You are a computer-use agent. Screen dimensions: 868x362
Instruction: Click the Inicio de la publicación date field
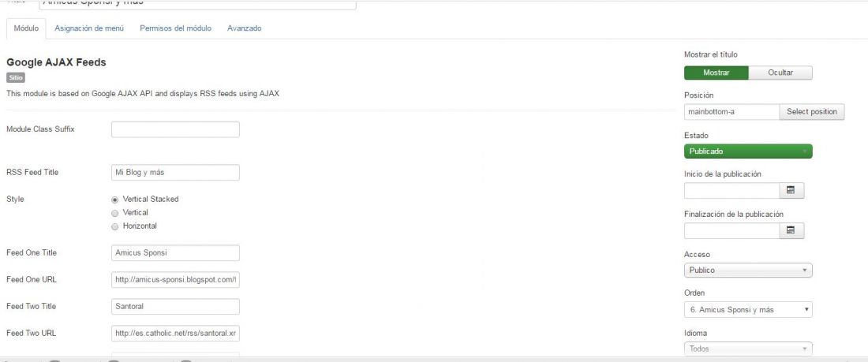731,190
